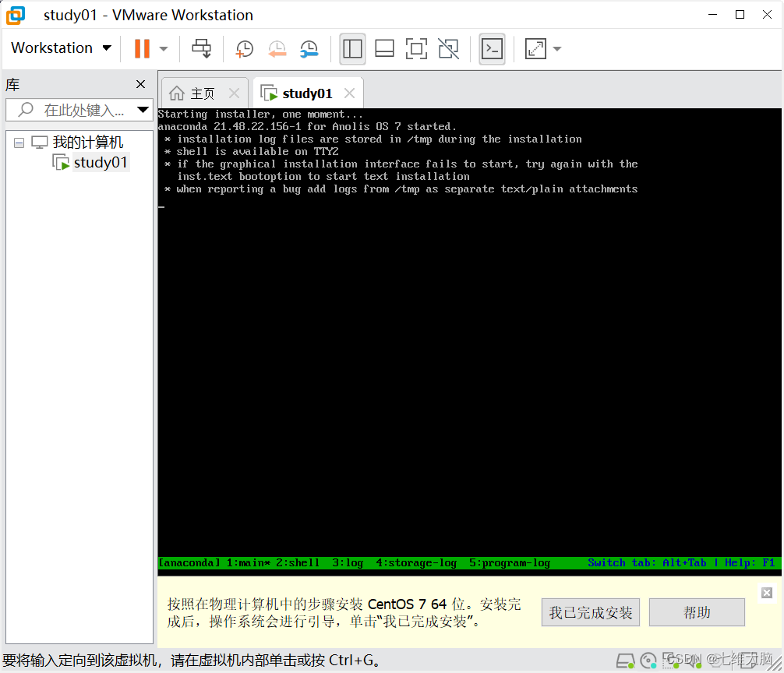Focus the library search field
The width and height of the screenshot is (784, 673).
point(75,110)
